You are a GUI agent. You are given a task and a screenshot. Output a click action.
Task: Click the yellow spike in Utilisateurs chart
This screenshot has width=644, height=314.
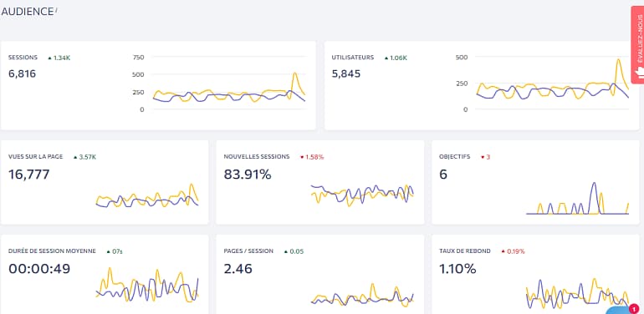pos(619,61)
